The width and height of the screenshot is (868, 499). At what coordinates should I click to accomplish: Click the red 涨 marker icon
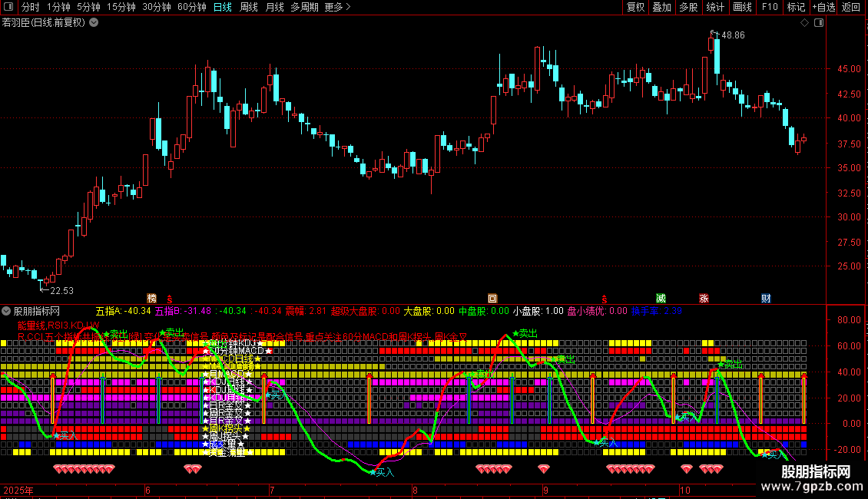click(x=704, y=298)
